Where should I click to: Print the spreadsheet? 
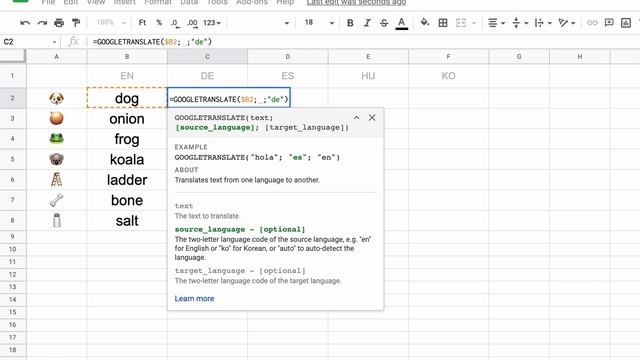(59, 23)
